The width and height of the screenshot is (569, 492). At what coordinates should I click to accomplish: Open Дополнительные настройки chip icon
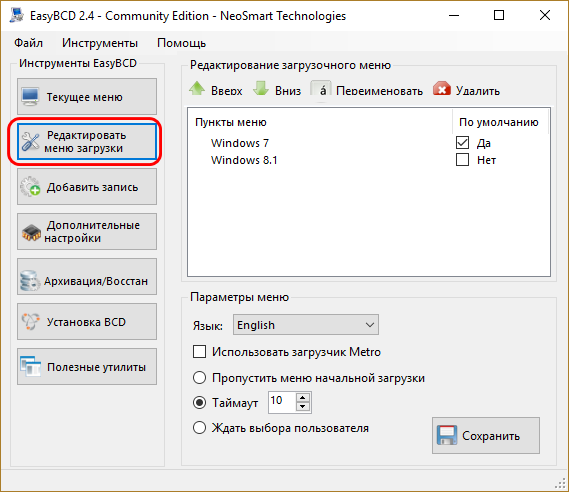tap(31, 232)
